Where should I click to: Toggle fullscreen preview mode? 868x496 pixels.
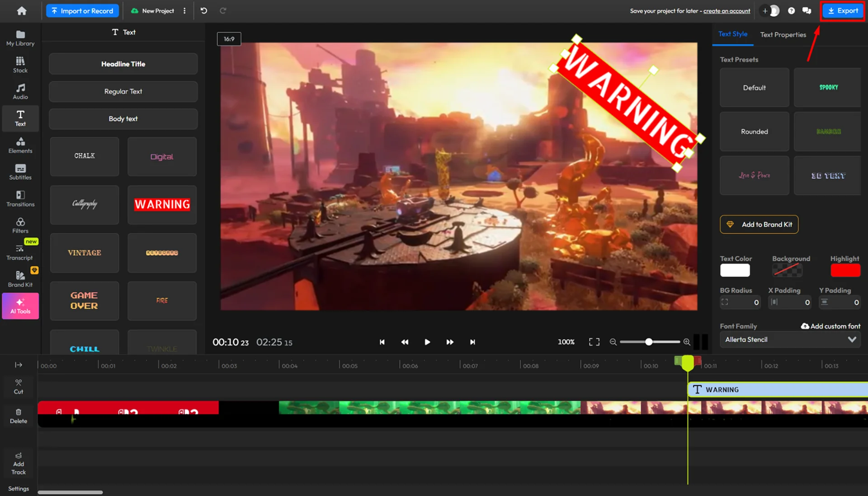594,342
